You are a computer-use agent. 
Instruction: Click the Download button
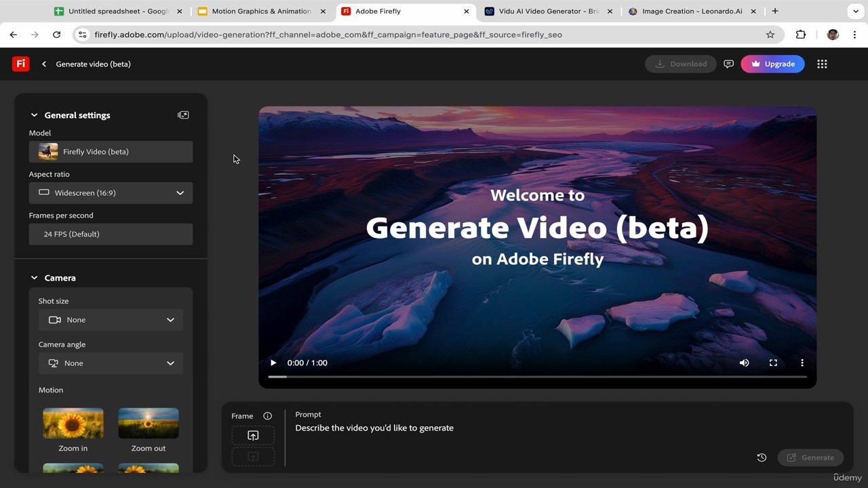tap(681, 64)
